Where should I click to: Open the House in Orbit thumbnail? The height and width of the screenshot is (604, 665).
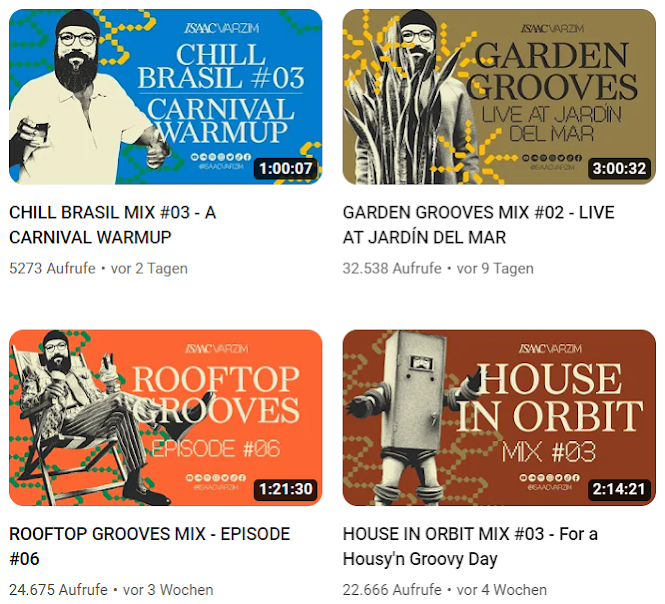pyautogui.click(x=499, y=418)
